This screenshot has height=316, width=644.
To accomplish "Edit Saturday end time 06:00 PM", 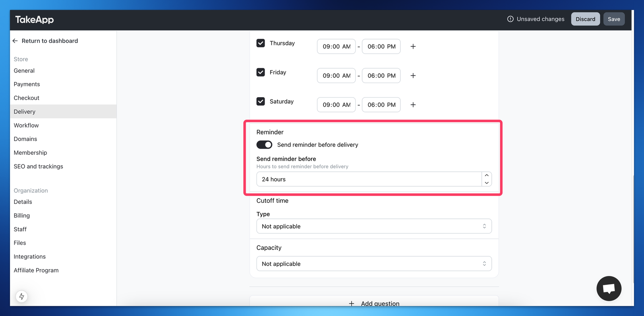I will [x=381, y=105].
